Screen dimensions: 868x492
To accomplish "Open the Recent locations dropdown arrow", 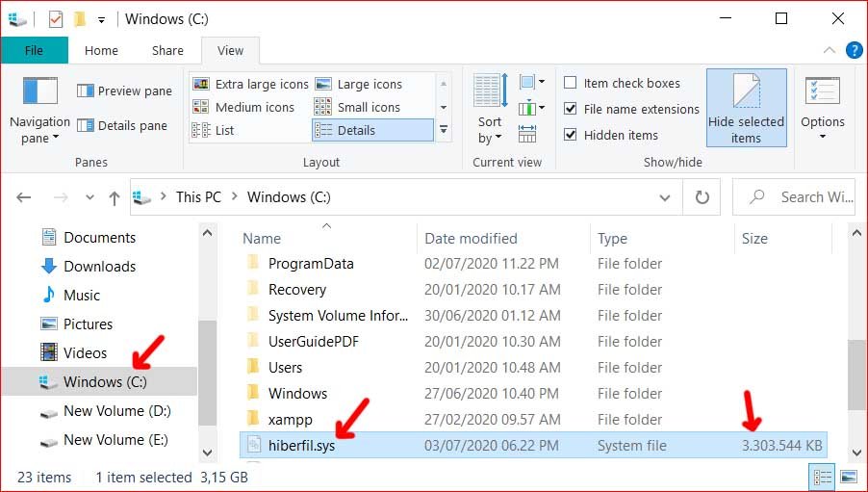I will (89, 197).
